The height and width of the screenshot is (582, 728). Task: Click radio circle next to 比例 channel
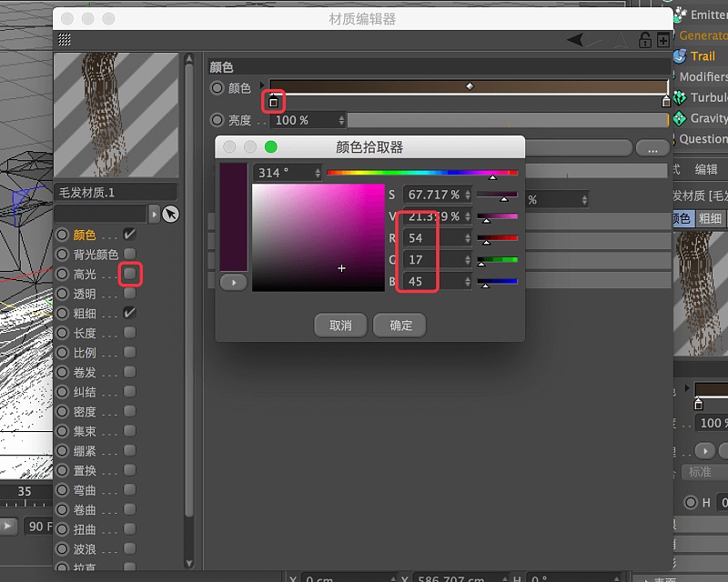click(x=62, y=353)
